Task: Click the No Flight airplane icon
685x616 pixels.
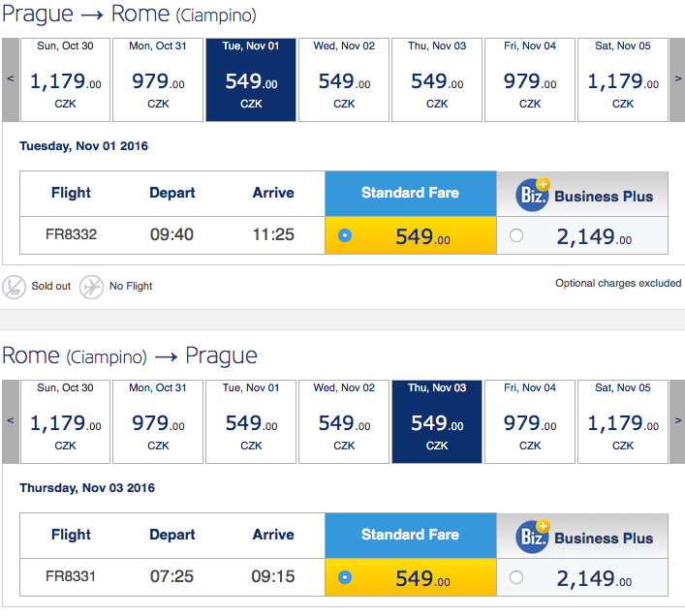Action: click(x=91, y=287)
